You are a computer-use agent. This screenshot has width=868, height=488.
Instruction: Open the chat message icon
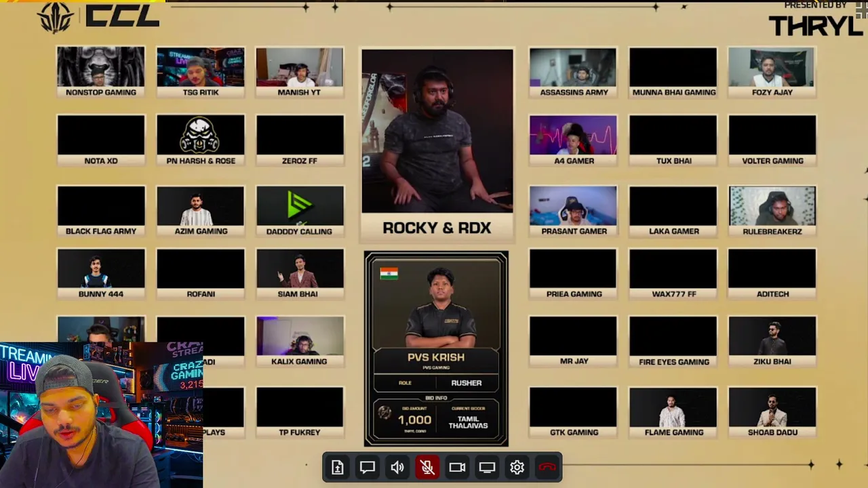(x=368, y=468)
